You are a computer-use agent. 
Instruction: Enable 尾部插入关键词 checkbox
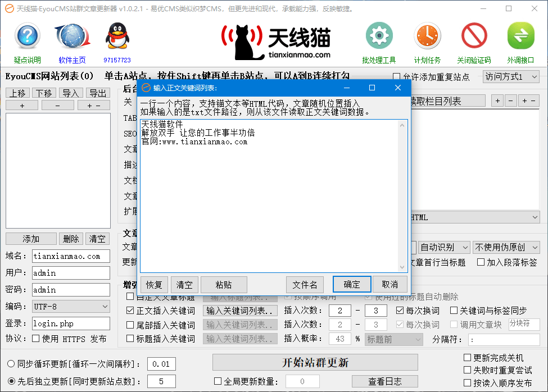pos(130,325)
